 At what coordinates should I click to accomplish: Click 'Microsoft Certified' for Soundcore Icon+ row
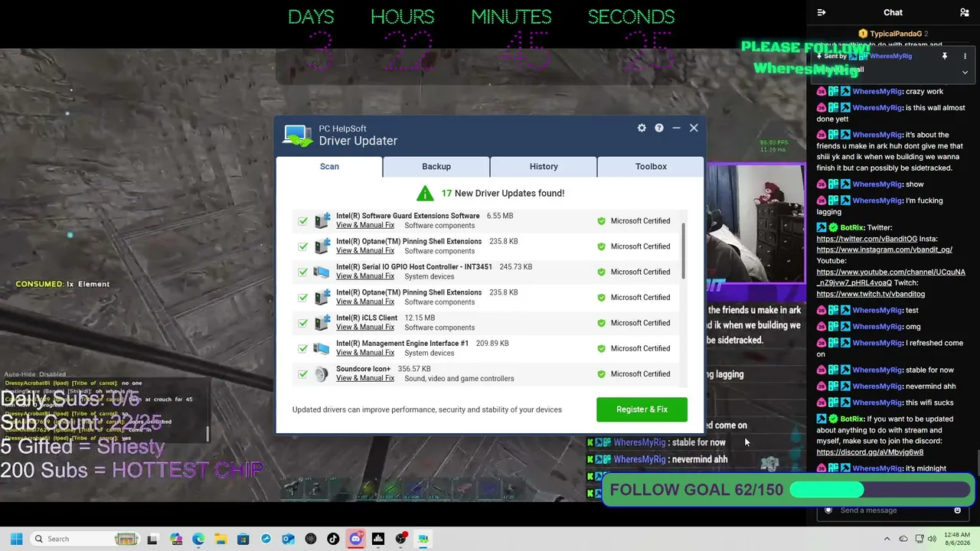click(640, 374)
